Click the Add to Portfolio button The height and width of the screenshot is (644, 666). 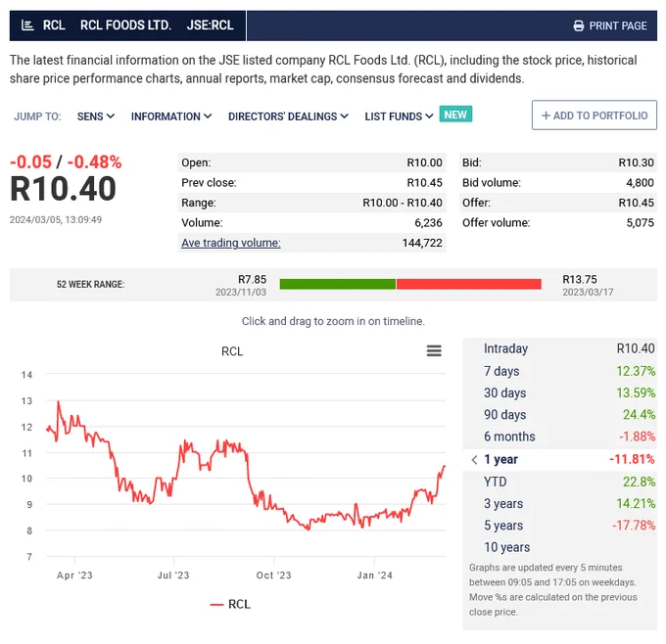[595, 115]
